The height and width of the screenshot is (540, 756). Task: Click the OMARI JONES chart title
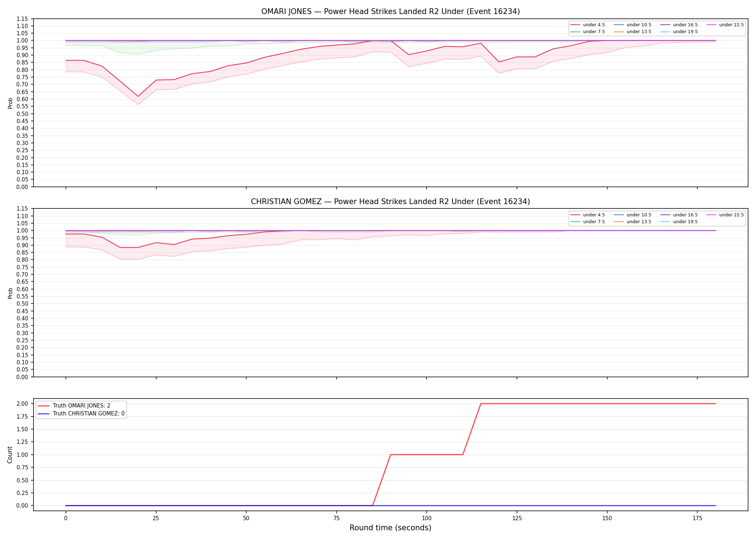click(390, 12)
